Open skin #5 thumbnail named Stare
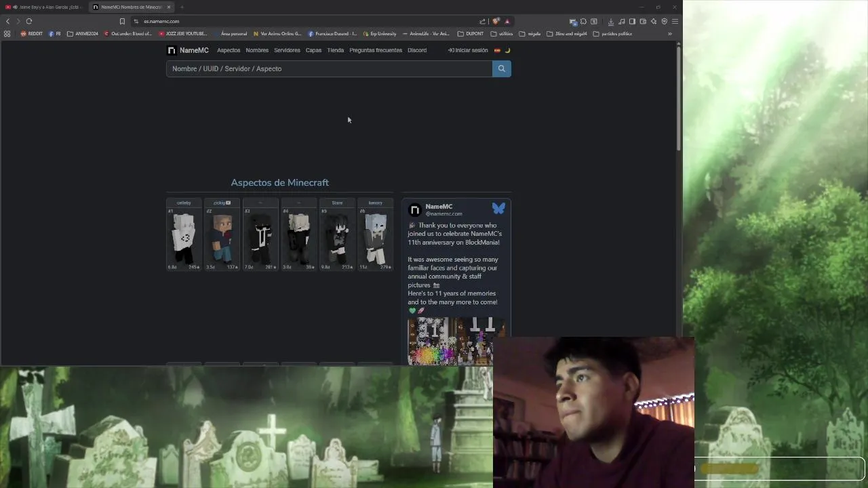Screen dimensions: 868x488 pyautogui.click(x=337, y=235)
